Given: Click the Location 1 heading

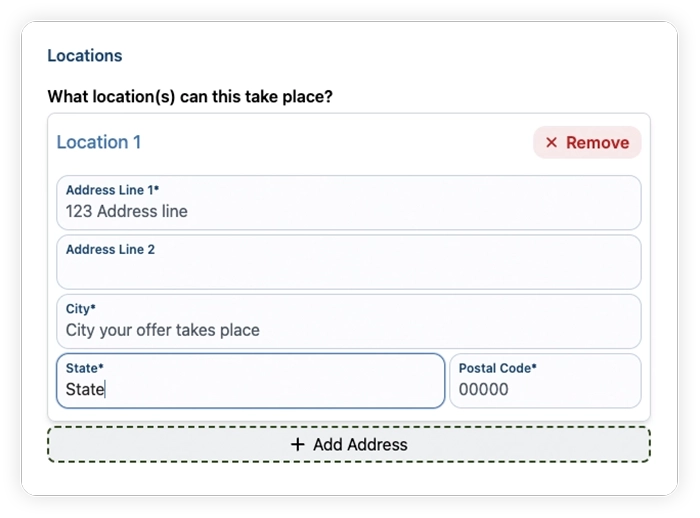Looking at the screenshot, I should click(98, 142).
